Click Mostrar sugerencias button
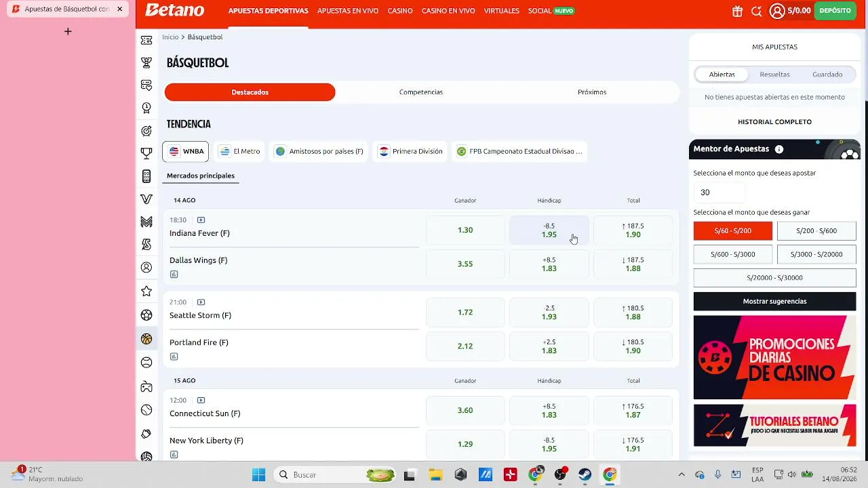The image size is (868, 488). (x=774, y=301)
